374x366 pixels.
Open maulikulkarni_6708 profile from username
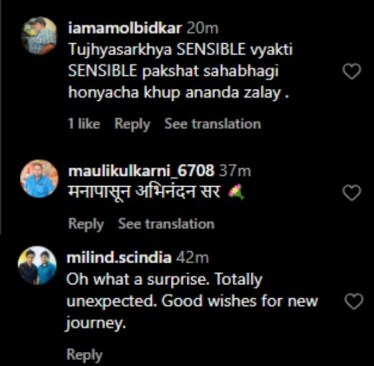tap(141, 171)
